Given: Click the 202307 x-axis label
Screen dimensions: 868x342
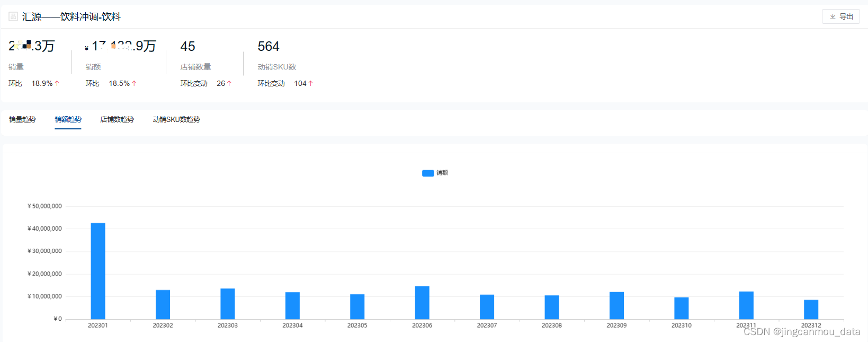Looking at the screenshot, I should (487, 326).
